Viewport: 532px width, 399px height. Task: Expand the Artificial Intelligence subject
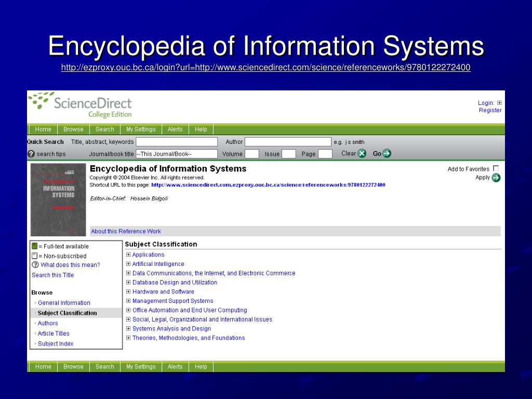[128, 263]
